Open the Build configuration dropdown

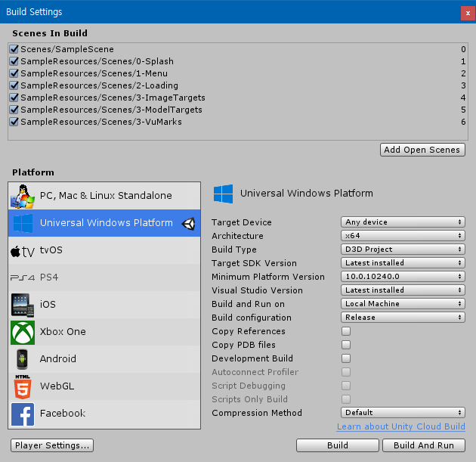click(403, 318)
